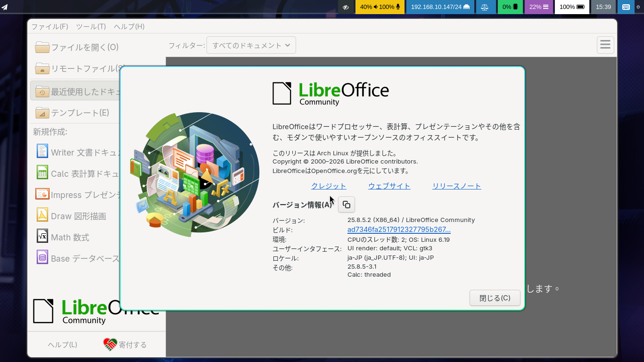Screen dimensions: 644x362
Task: Click the locale value ja-JP (ja_JP.UTF-8)
Action: click(x=377, y=257)
